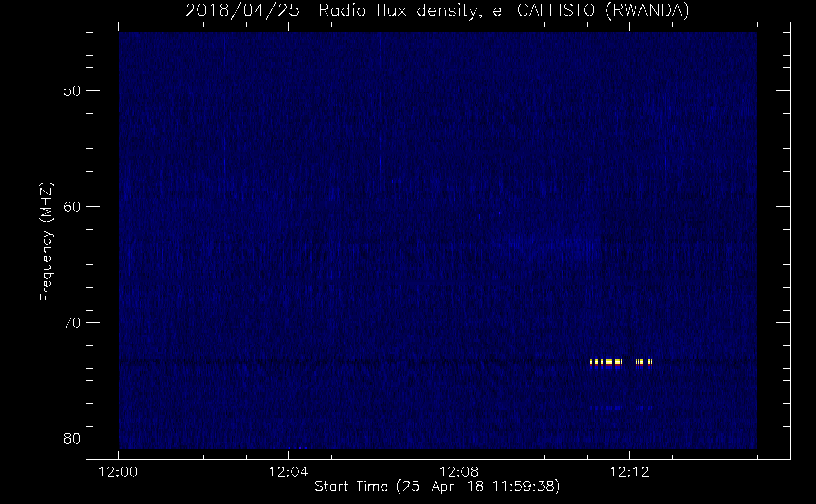Click the 12:12 time tick label

click(629, 472)
